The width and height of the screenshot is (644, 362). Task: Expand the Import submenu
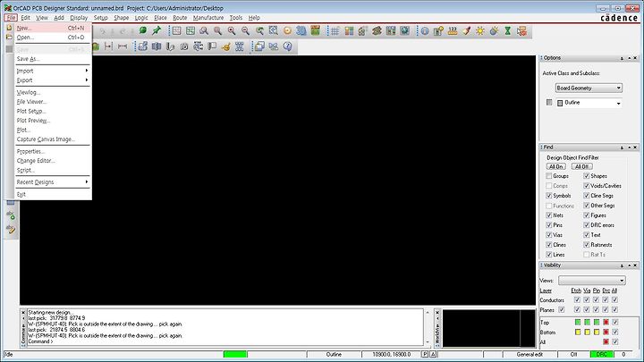tap(52, 71)
